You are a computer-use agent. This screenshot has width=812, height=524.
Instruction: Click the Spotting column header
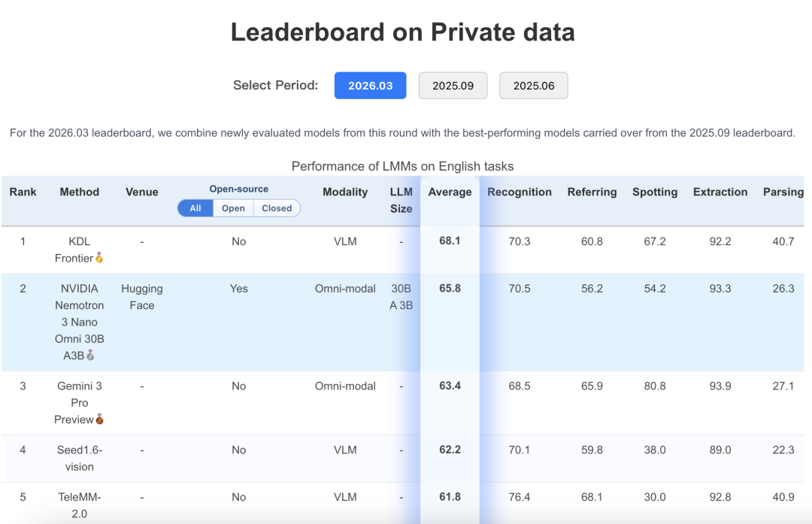(x=655, y=192)
